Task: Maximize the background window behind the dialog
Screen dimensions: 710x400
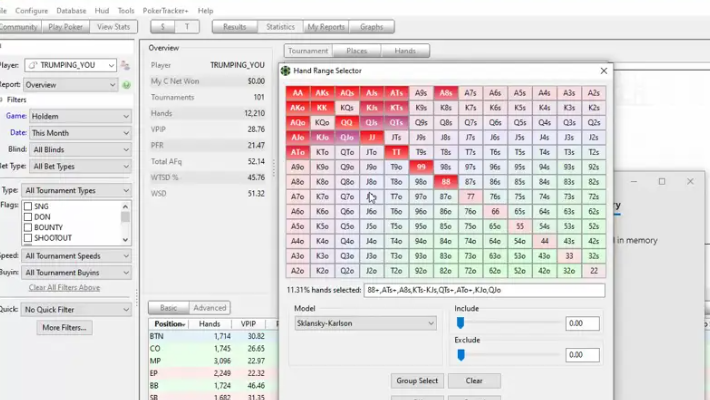Action: click(662, 181)
